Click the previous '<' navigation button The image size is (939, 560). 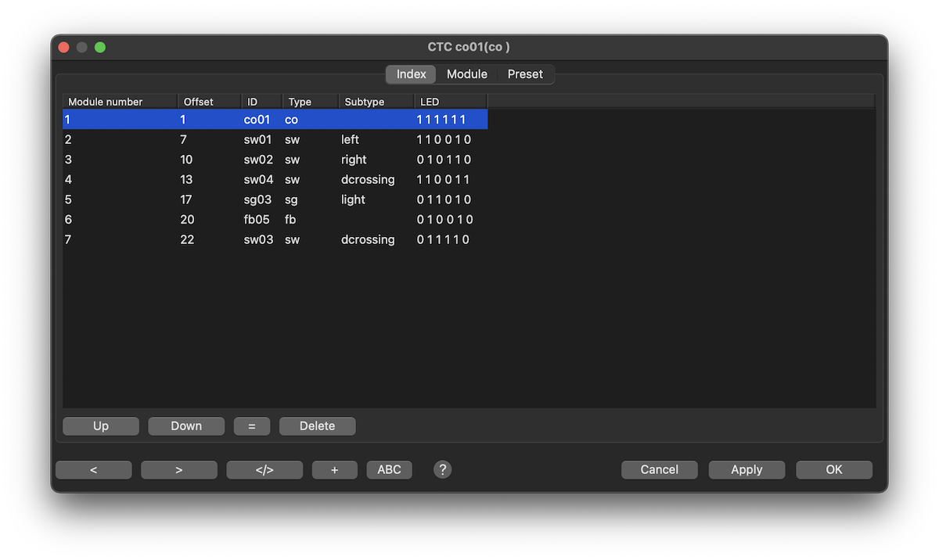pyautogui.click(x=94, y=469)
